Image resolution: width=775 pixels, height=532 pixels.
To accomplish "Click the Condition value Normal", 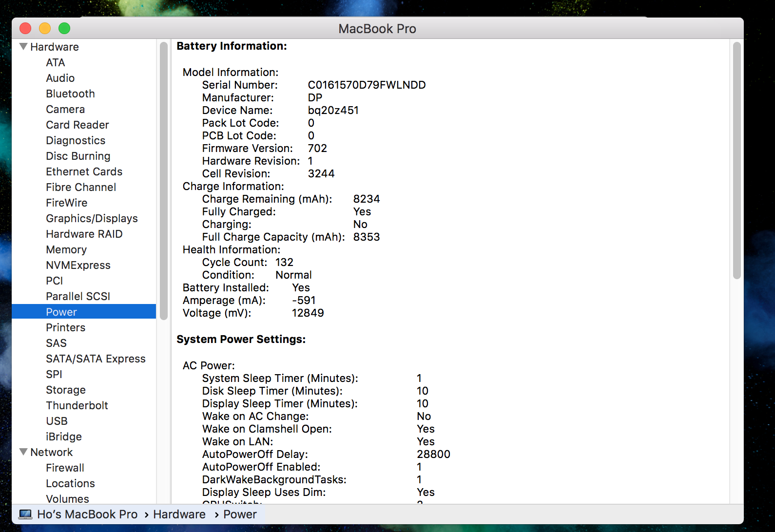I will (x=293, y=275).
